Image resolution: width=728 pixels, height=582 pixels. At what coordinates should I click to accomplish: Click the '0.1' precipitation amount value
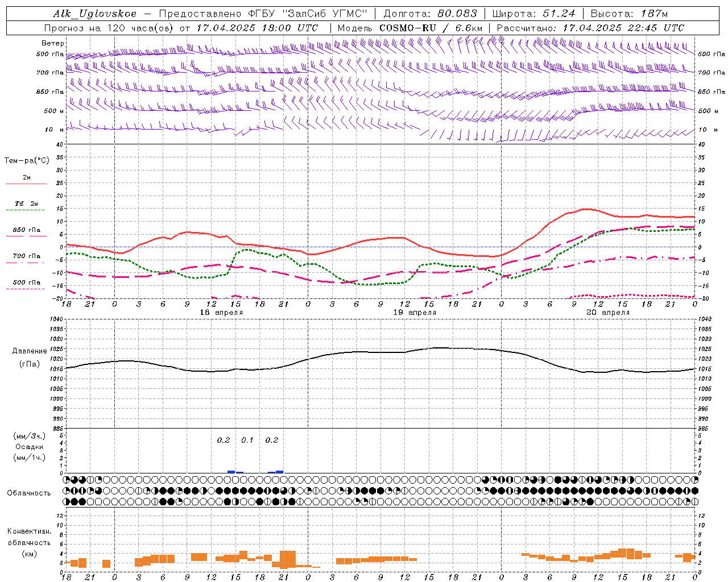(x=247, y=440)
